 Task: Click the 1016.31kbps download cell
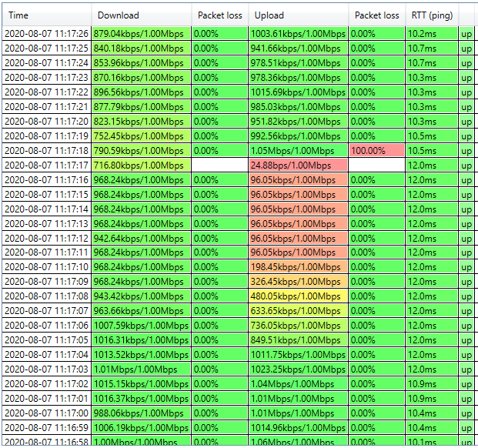point(141,340)
